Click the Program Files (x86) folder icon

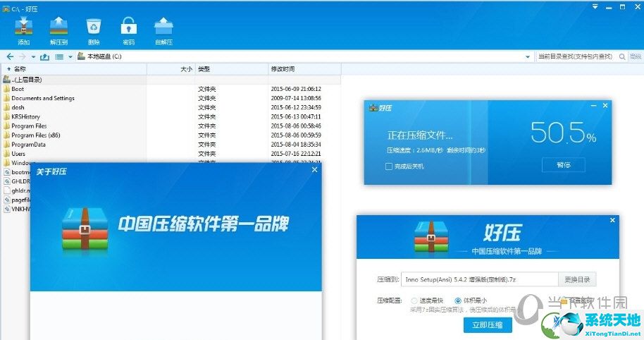tap(6, 135)
